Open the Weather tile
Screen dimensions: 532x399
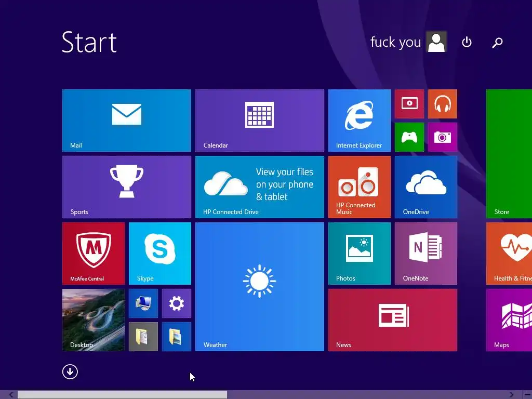[260, 287]
